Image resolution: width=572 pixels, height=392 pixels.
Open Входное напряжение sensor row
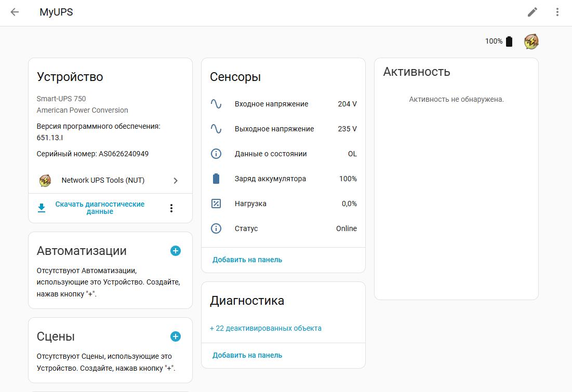tap(283, 104)
